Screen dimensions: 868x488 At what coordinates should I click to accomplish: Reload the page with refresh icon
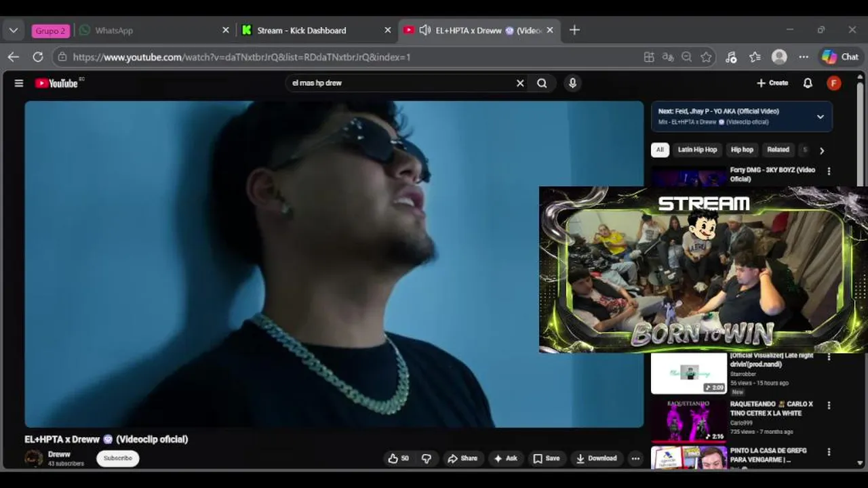(x=38, y=57)
